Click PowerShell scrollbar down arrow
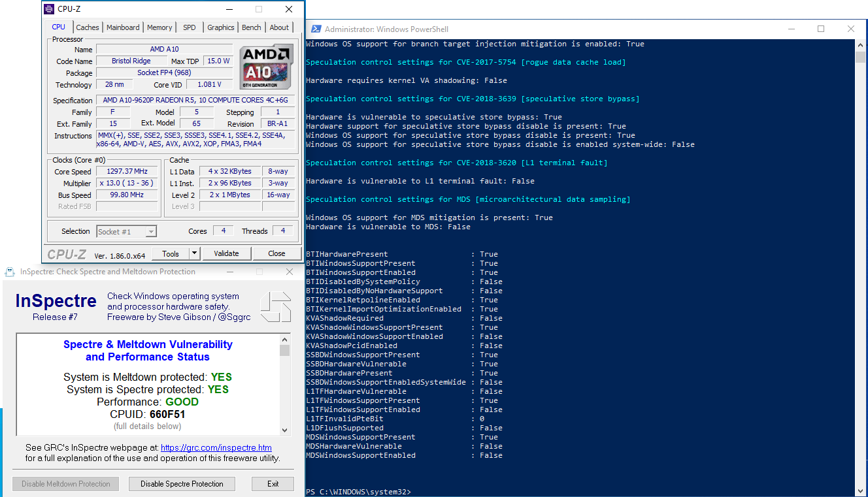The height and width of the screenshot is (497, 868). click(x=861, y=490)
